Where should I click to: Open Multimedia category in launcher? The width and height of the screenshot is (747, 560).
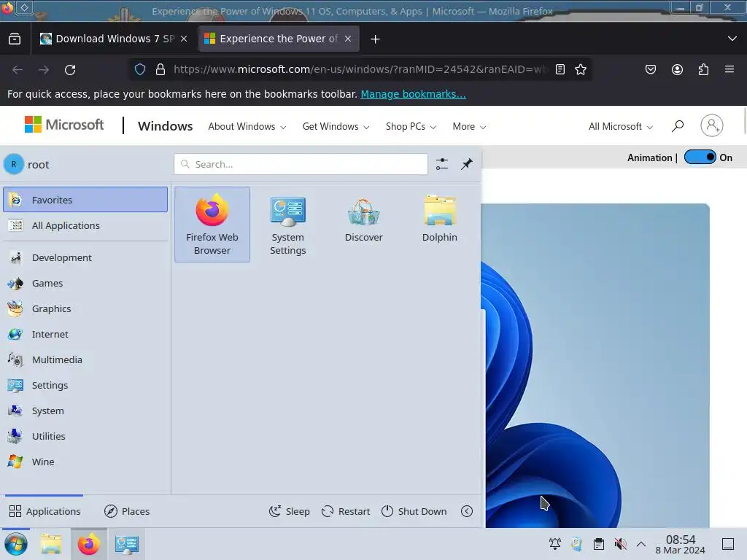[x=85, y=359]
